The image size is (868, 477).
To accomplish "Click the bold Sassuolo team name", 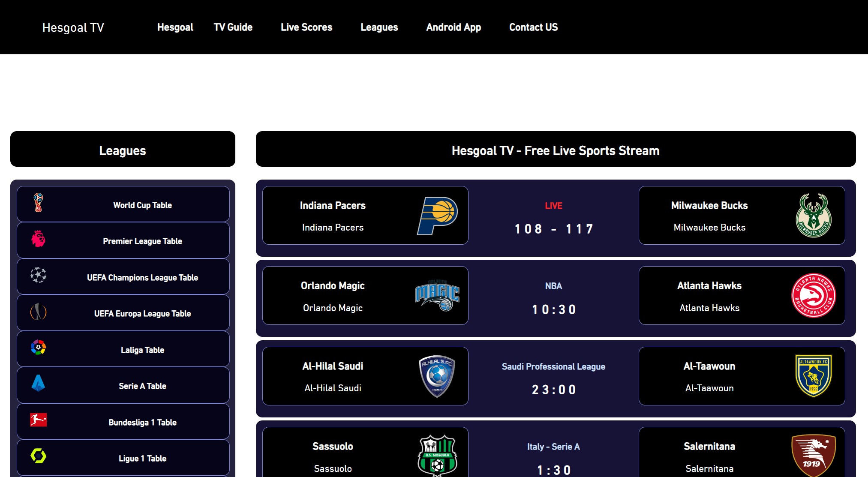I will (x=333, y=447).
